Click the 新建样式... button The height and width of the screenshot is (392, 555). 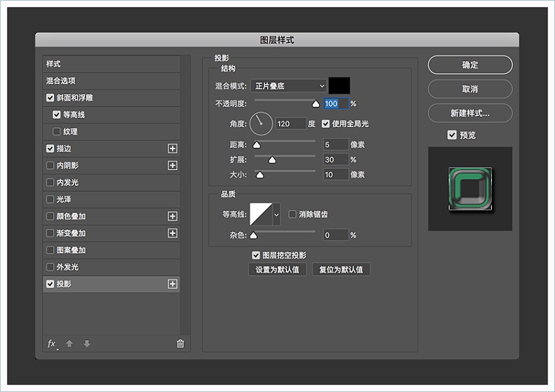(470, 112)
